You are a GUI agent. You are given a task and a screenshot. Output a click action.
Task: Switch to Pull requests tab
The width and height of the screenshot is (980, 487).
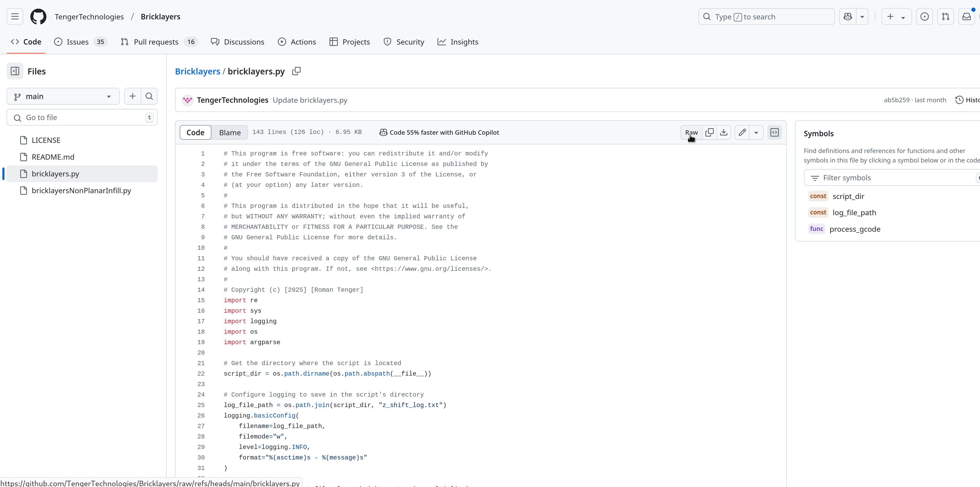[x=160, y=42]
